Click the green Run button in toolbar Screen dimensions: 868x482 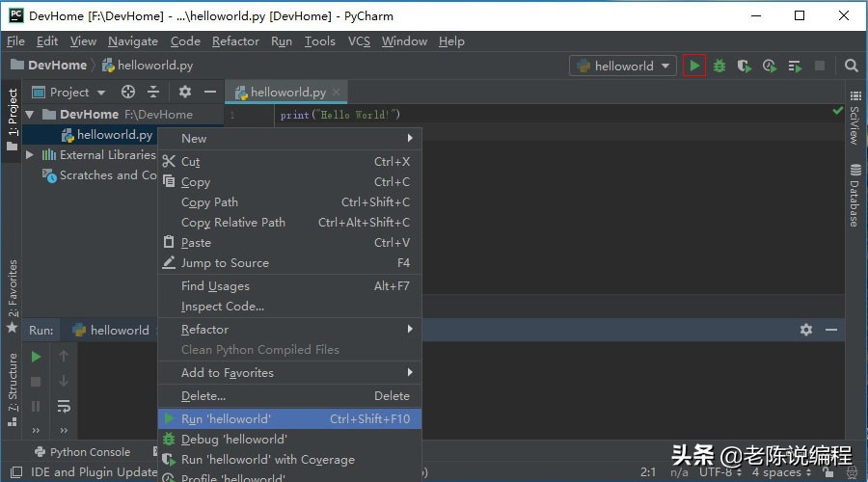click(x=694, y=66)
